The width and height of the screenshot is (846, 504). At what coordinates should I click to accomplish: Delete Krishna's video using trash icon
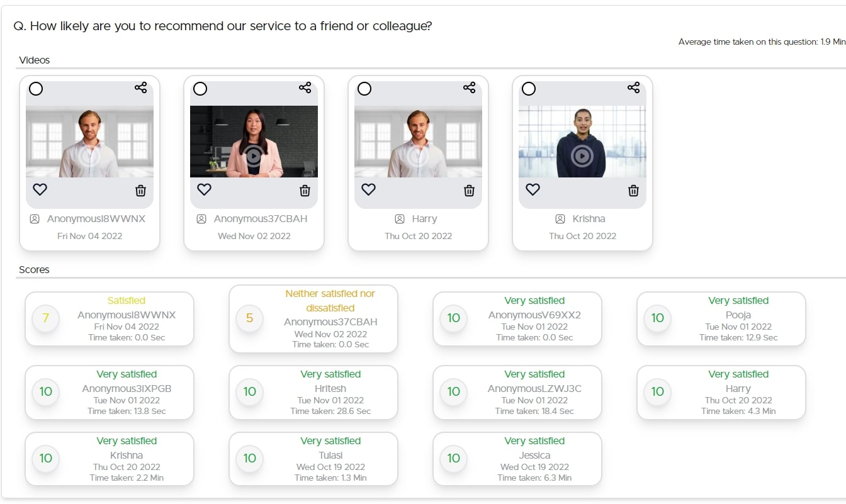[633, 190]
